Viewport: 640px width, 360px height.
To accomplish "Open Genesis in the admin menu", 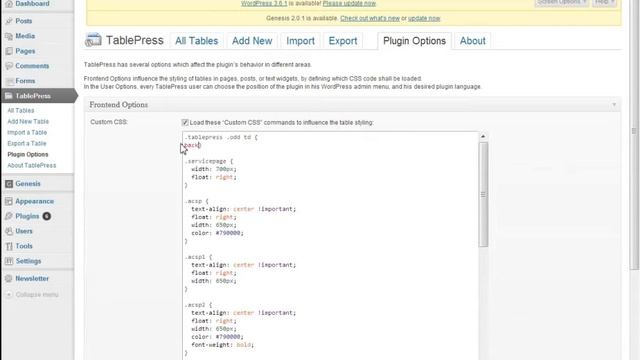I will [28, 184].
